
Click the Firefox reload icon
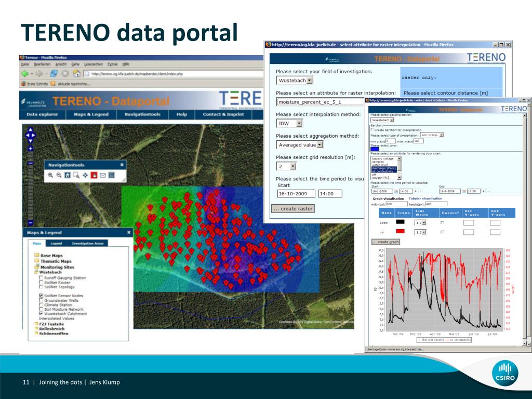click(54, 73)
